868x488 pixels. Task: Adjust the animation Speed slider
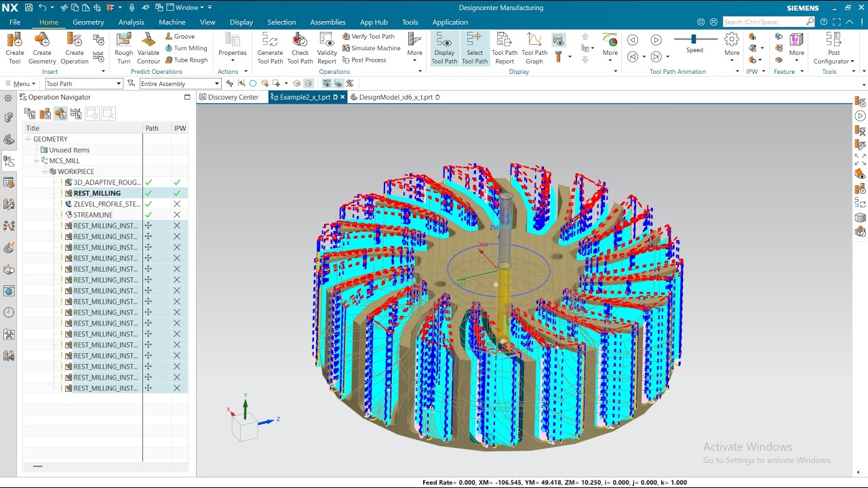(x=694, y=39)
